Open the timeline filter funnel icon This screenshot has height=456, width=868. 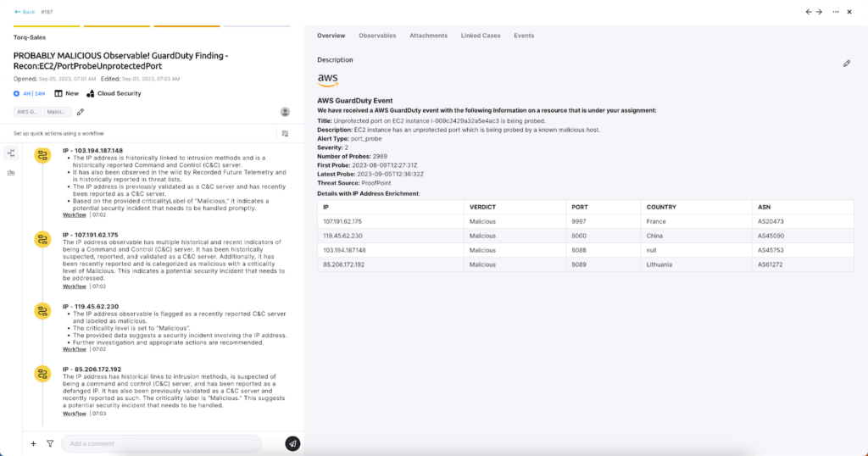click(50, 443)
